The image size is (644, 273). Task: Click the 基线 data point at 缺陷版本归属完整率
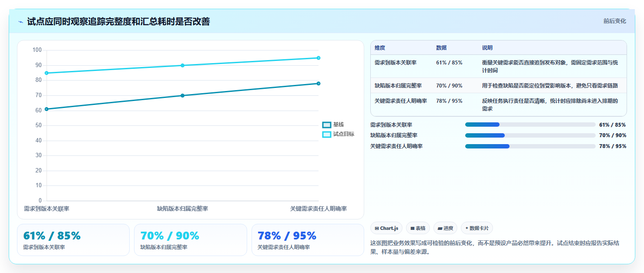click(182, 95)
